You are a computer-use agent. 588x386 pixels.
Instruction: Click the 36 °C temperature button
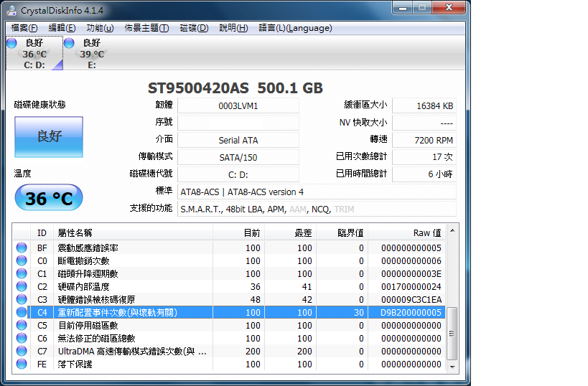pos(49,197)
